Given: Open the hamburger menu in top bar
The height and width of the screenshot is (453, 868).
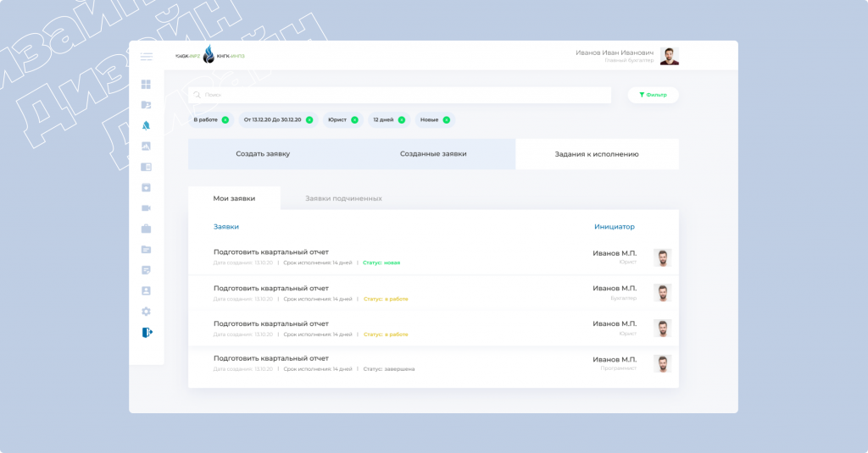Looking at the screenshot, I should click(x=147, y=57).
